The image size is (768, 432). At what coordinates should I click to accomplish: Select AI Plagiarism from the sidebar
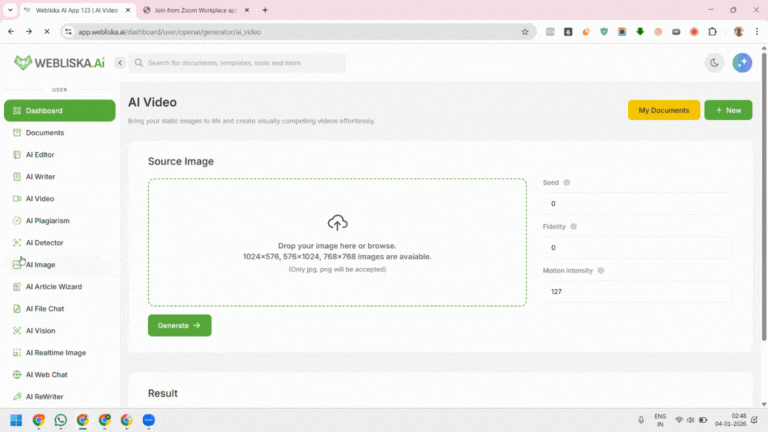pos(47,221)
